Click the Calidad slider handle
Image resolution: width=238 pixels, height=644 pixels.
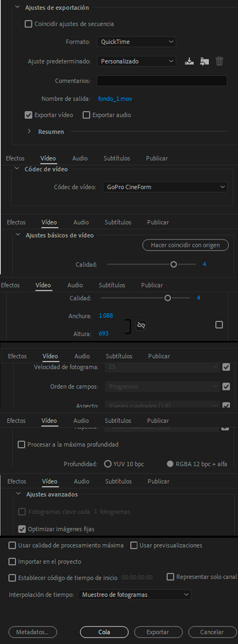[174, 264]
